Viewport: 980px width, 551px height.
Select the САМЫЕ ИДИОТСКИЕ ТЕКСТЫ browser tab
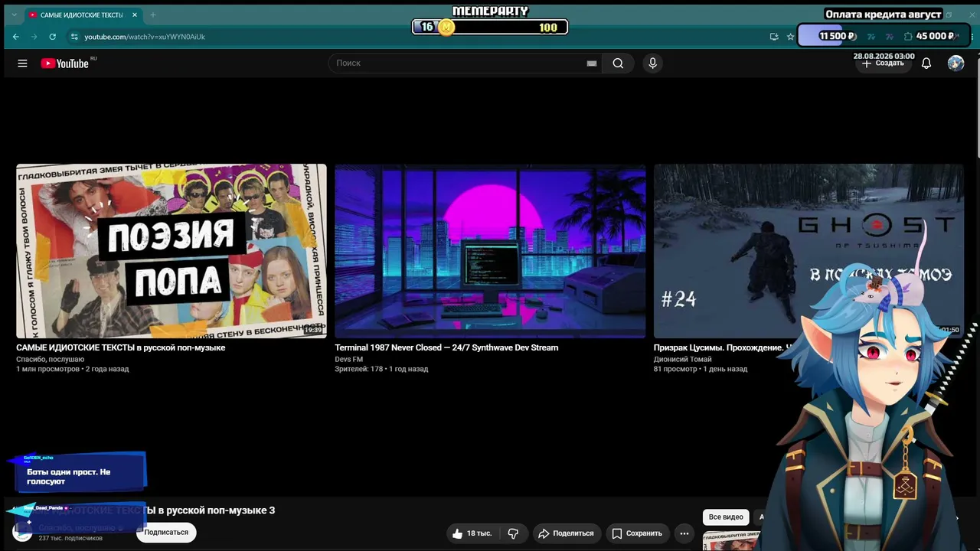(x=83, y=15)
